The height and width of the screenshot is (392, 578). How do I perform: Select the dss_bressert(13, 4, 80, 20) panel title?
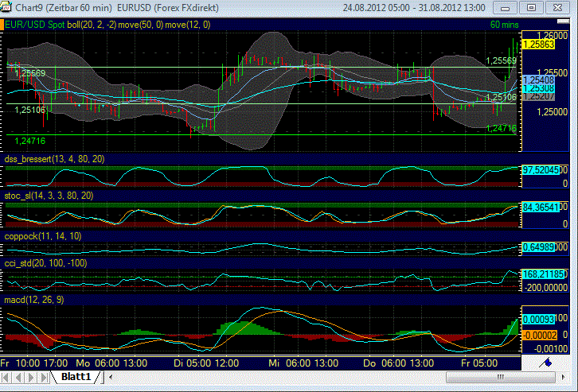click(54, 159)
